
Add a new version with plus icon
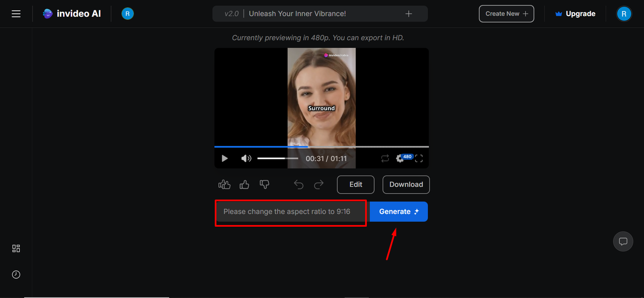pyautogui.click(x=409, y=14)
